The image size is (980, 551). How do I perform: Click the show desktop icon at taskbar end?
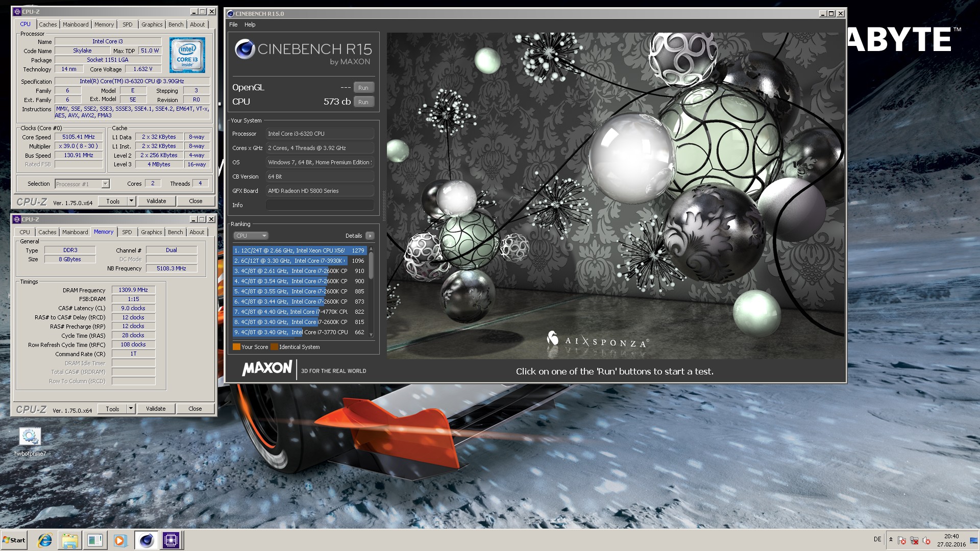click(974, 540)
